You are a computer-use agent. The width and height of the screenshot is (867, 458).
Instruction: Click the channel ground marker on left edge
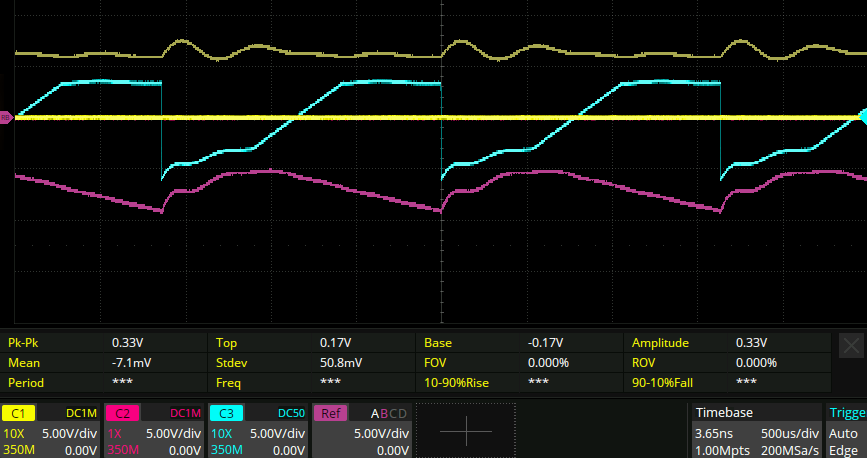[x=6, y=117]
